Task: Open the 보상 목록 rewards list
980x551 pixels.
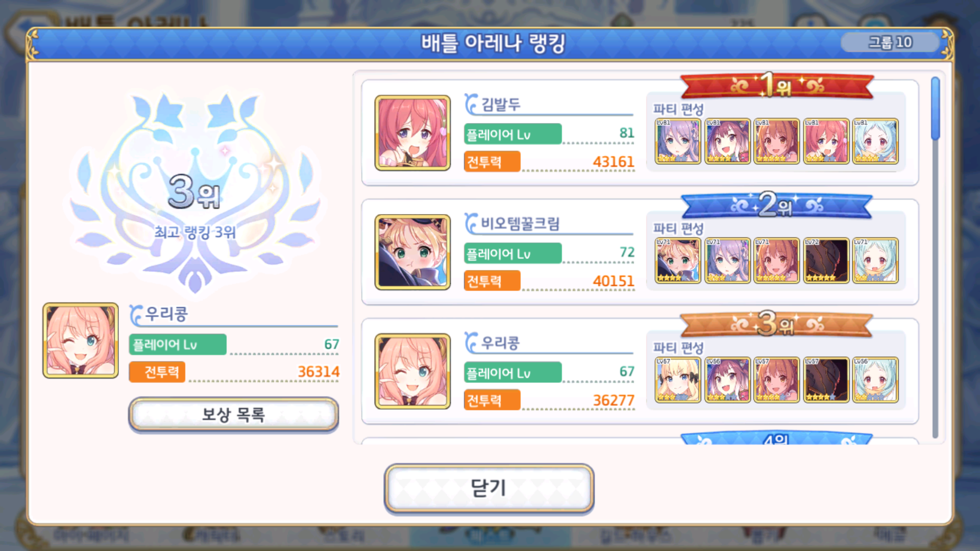Action: point(233,415)
